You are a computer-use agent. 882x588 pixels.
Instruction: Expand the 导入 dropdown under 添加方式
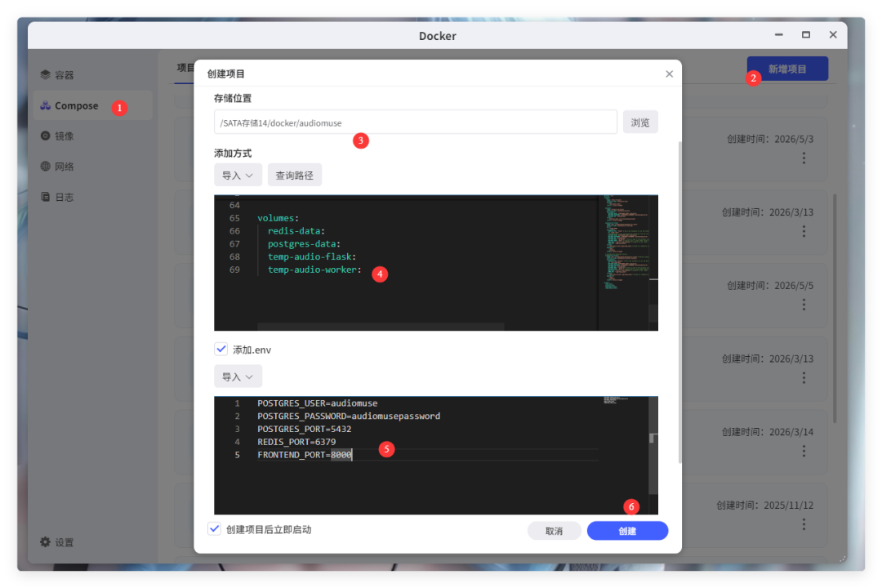click(238, 175)
